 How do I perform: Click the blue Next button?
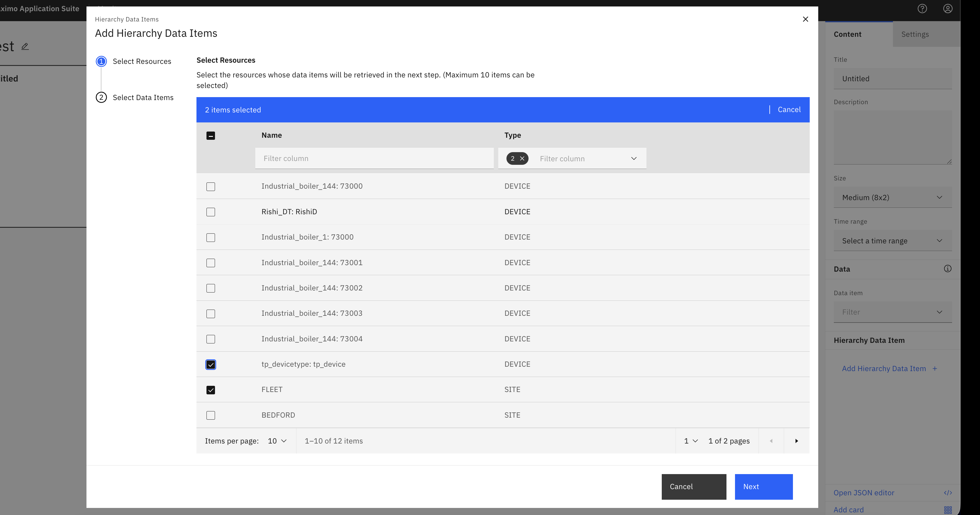click(764, 486)
